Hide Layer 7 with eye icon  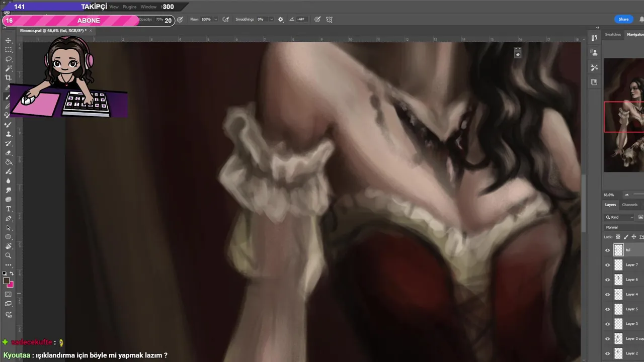[607, 264]
